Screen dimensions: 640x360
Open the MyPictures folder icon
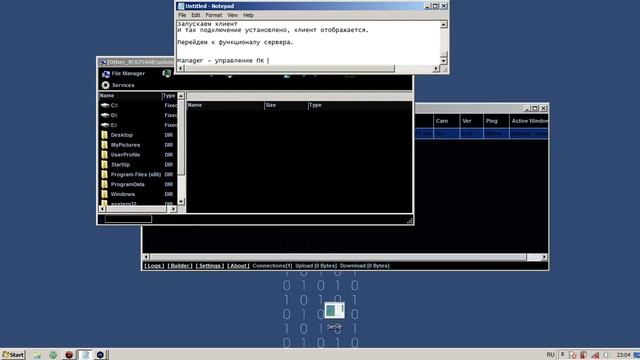(x=104, y=144)
